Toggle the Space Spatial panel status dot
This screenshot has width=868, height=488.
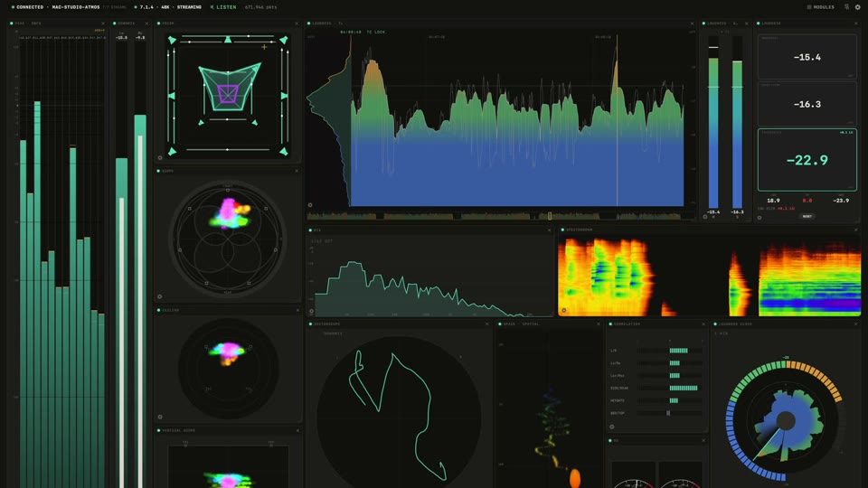pyautogui.click(x=500, y=324)
